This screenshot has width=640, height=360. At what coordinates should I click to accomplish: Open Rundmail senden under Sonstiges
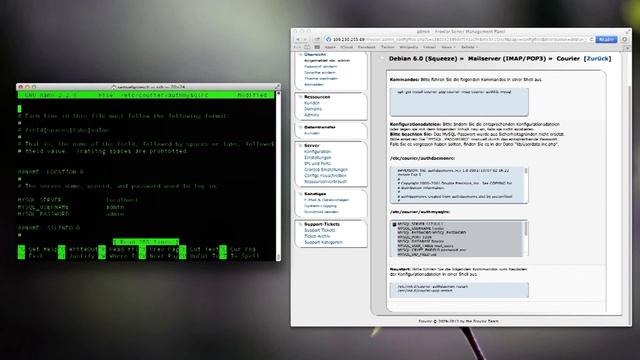[321, 212]
